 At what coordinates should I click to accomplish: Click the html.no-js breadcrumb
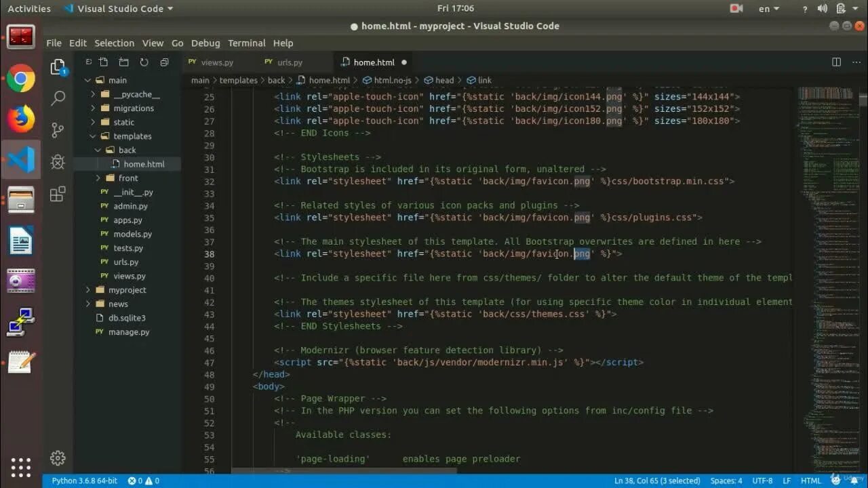click(x=387, y=80)
